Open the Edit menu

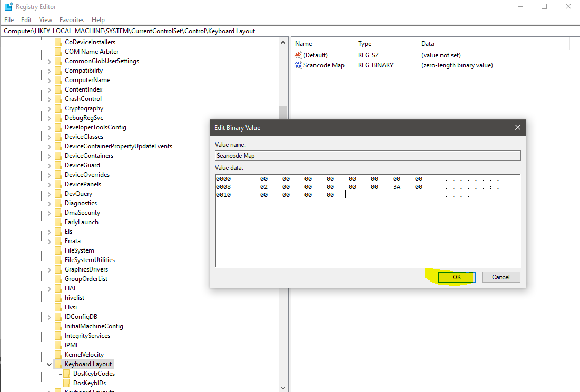26,19
